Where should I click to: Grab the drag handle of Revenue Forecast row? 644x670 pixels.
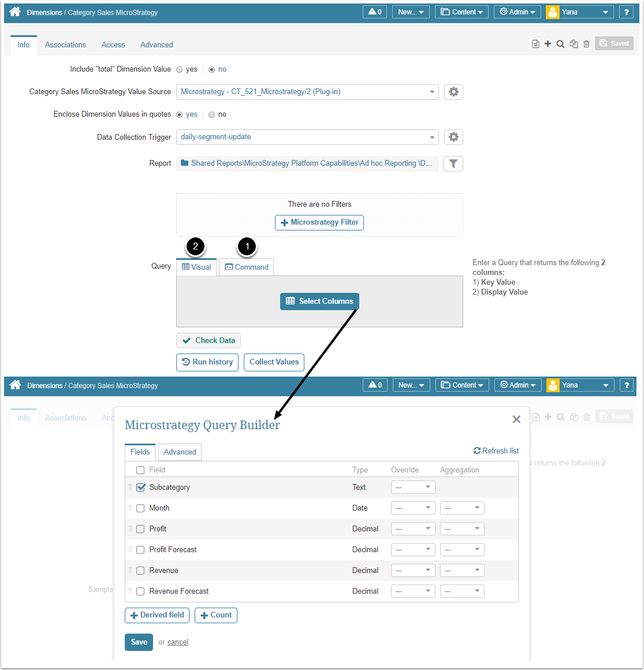[x=131, y=591]
